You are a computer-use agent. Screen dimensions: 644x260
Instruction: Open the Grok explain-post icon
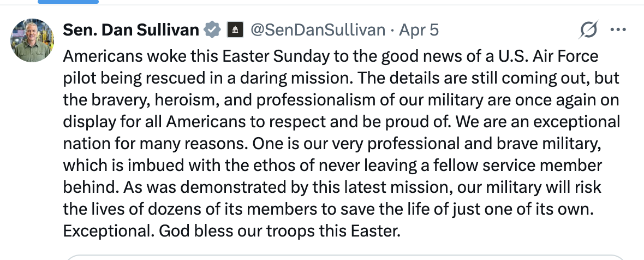click(588, 29)
